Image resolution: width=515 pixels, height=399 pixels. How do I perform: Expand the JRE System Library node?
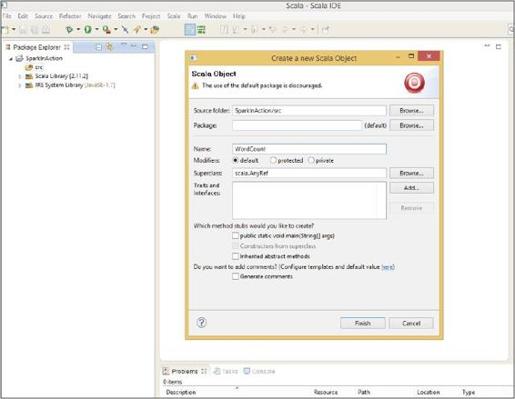coord(20,85)
